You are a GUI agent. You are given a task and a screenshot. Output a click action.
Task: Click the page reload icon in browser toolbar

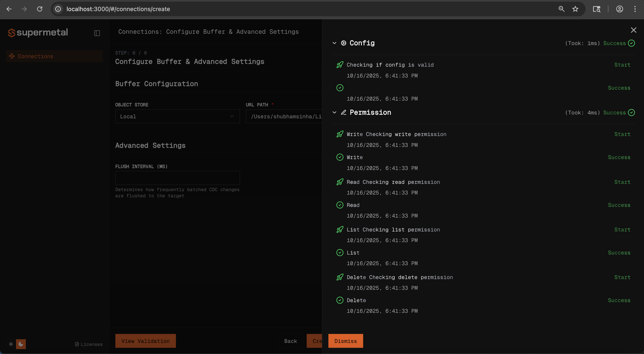pos(40,9)
